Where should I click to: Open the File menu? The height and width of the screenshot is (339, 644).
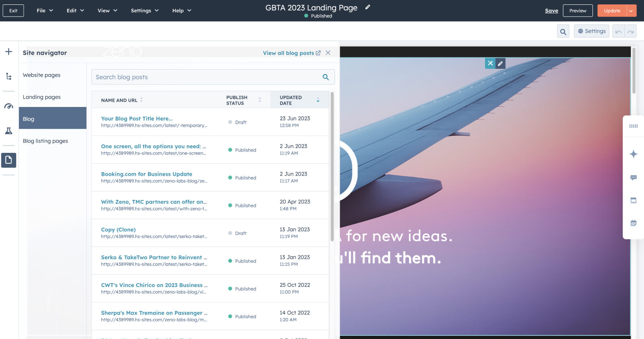click(45, 10)
